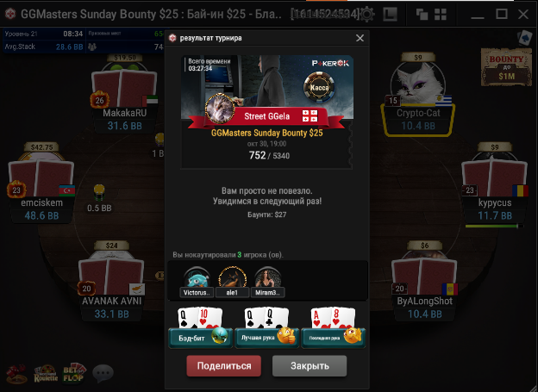Open the chat speech bubble

tap(103, 373)
